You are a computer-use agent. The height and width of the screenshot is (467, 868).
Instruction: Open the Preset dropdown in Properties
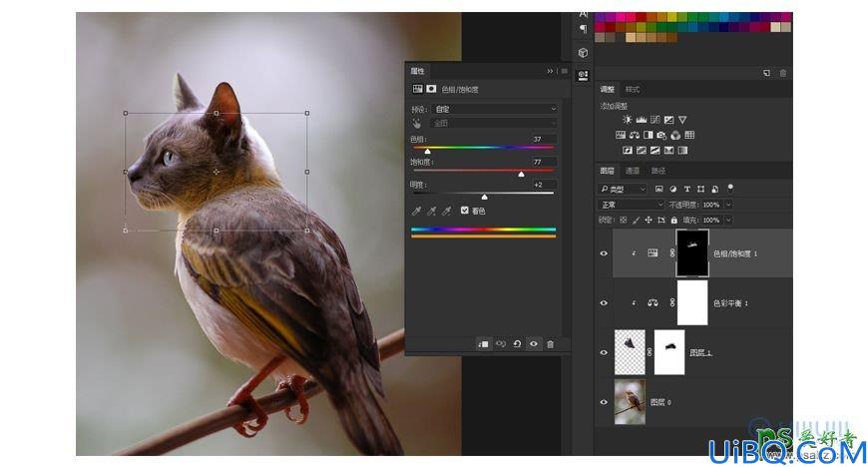point(494,109)
